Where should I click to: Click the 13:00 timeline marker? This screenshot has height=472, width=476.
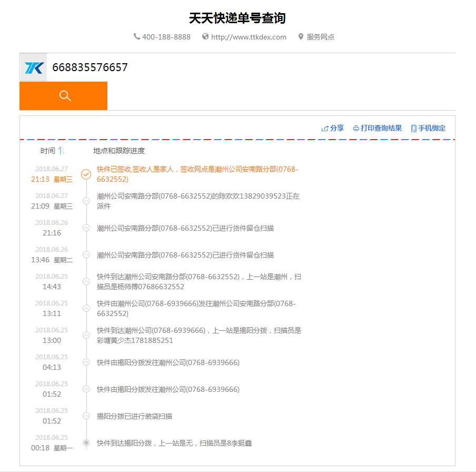click(x=86, y=335)
